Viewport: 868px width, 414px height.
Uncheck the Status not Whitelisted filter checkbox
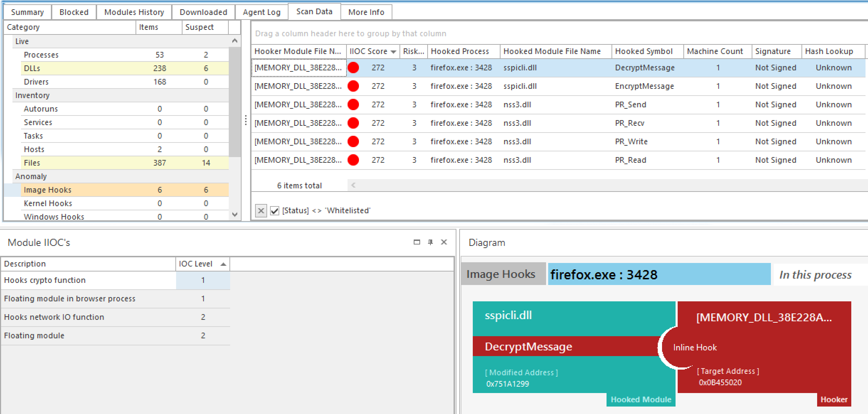coord(275,211)
